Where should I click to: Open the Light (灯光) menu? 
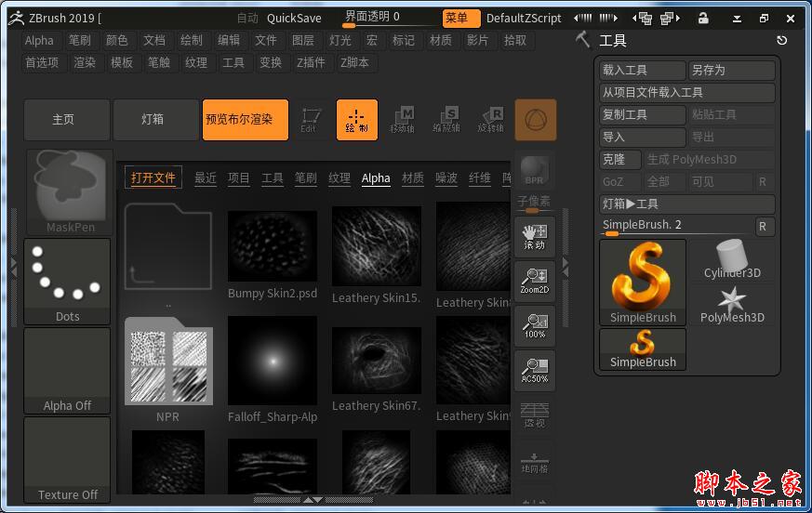340,40
